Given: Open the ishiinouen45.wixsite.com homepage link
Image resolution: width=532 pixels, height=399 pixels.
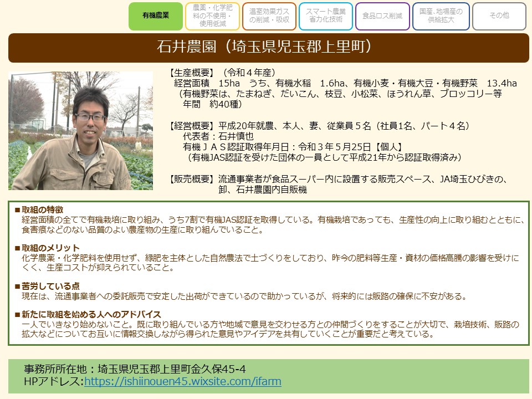Looking at the screenshot, I should pos(182,381).
